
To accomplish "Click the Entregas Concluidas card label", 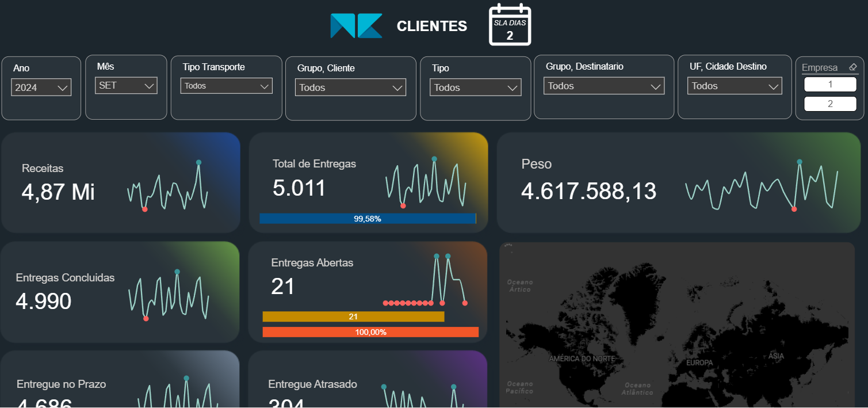I will pos(66,278).
